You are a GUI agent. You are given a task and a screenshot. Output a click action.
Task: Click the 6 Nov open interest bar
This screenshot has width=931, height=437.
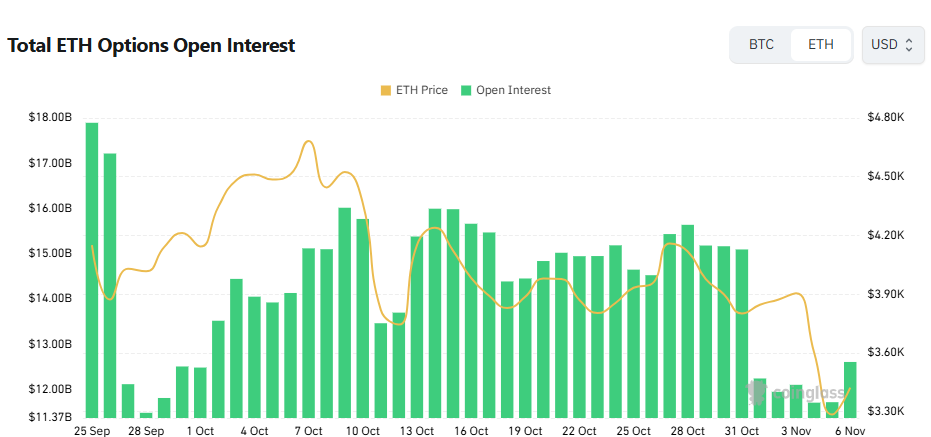850,390
